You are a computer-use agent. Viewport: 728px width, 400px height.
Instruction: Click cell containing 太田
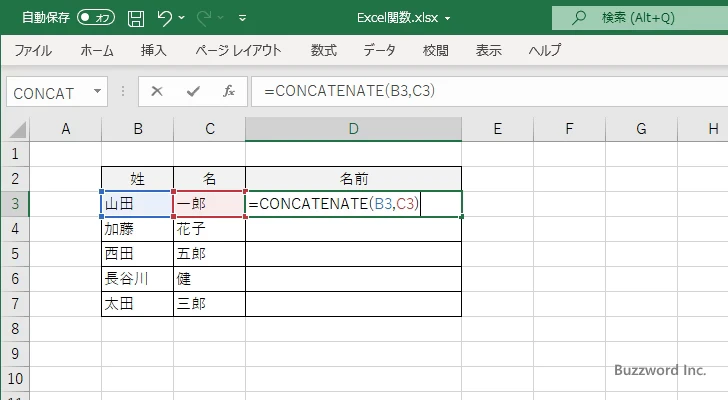[137, 304]
